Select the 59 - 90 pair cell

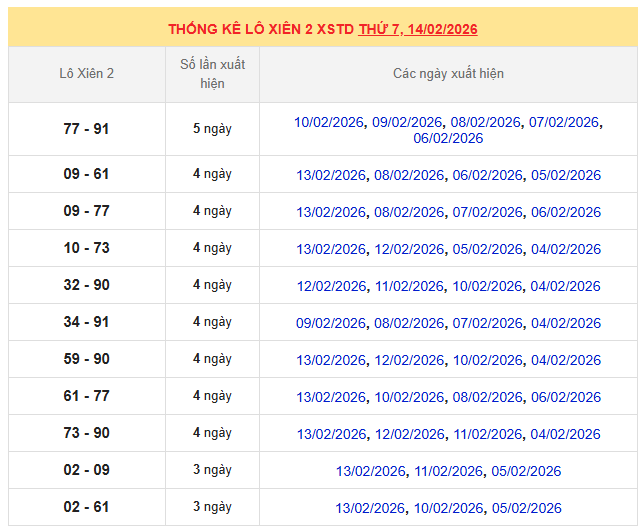pyautogui.click(x=86, y=359)
